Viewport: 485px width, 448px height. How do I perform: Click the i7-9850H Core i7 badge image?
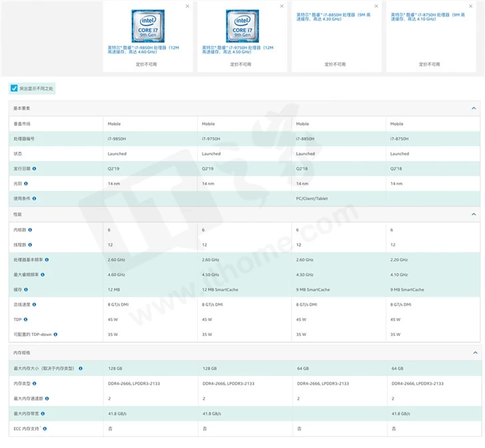coord(147,26)
